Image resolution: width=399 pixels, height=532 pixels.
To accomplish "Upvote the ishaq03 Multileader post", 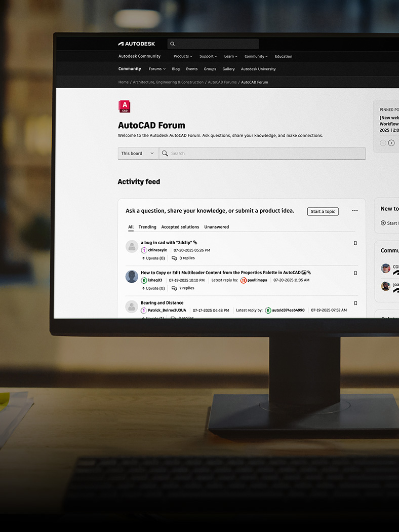I will [x=153, y=288].
